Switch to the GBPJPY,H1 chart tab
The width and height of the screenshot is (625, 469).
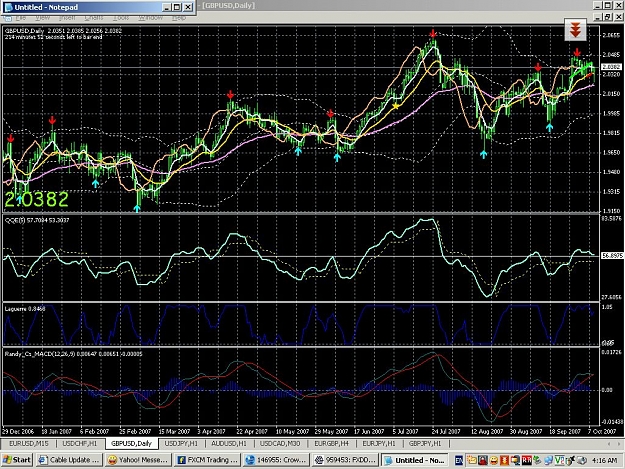(425, 443)
